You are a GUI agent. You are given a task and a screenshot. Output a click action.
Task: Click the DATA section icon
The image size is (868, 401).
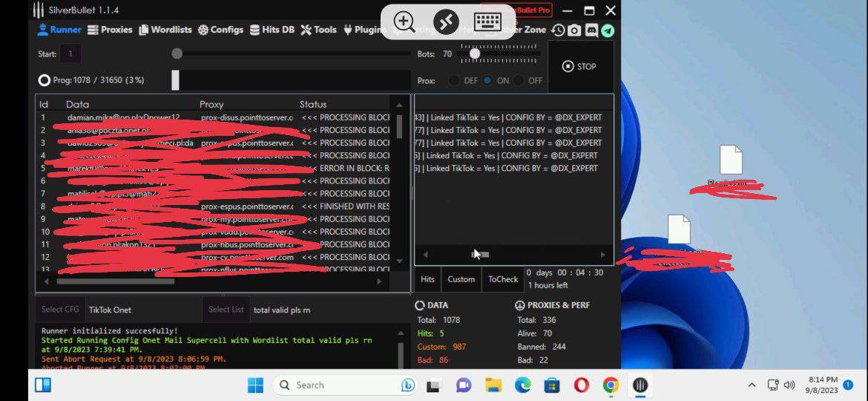point(420,305)
